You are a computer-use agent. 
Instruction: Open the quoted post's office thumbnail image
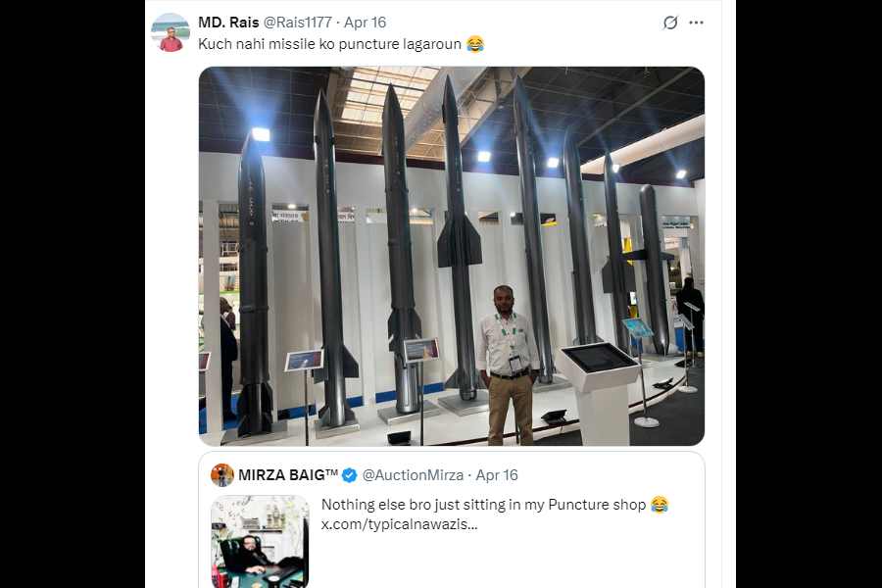coord(260,541)
